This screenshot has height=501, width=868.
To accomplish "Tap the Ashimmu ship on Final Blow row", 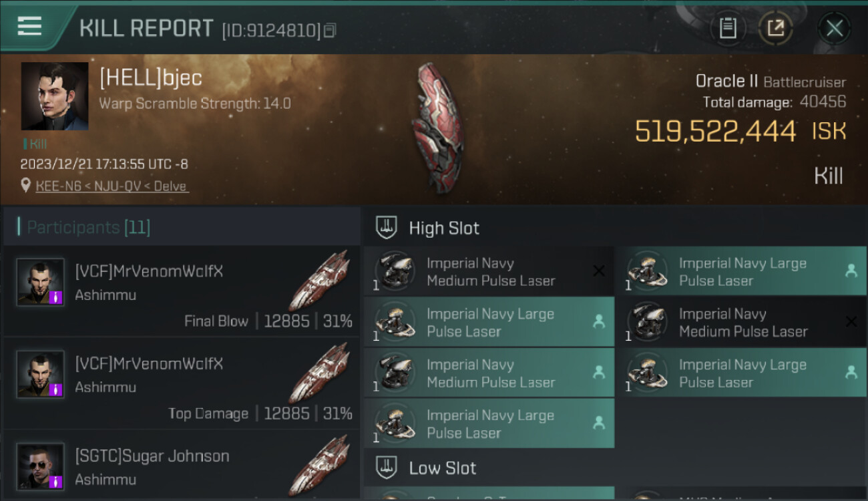I will [319, 281].
